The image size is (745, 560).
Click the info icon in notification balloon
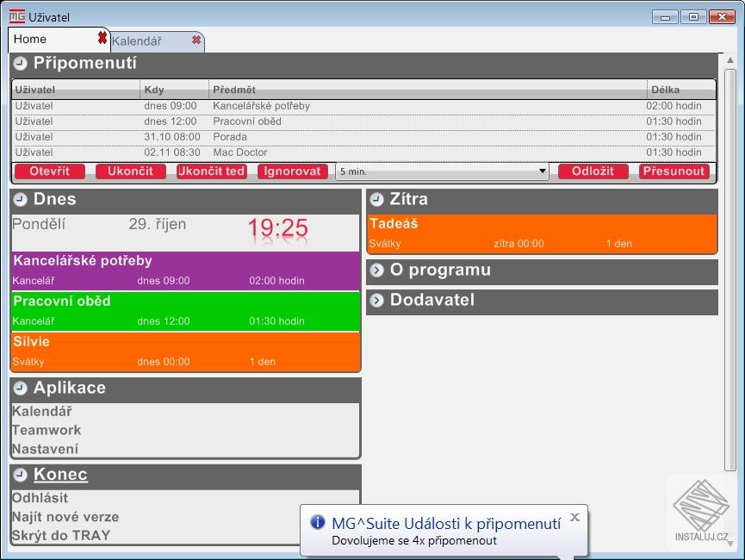point(318,522)
